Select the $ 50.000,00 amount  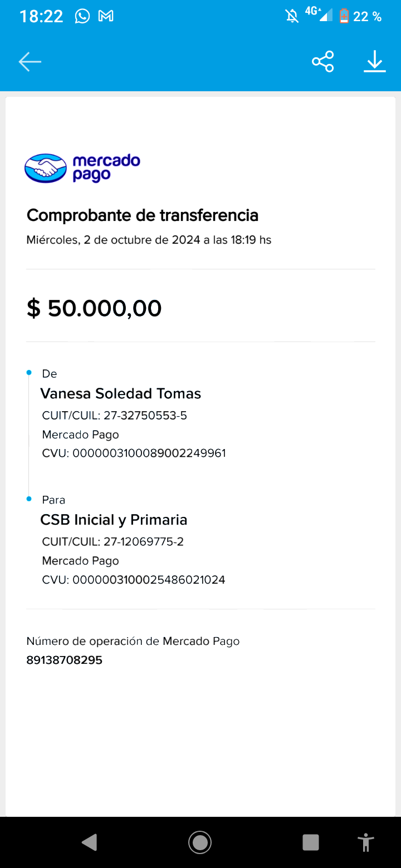pyautogui.click(x=94, y=308)
